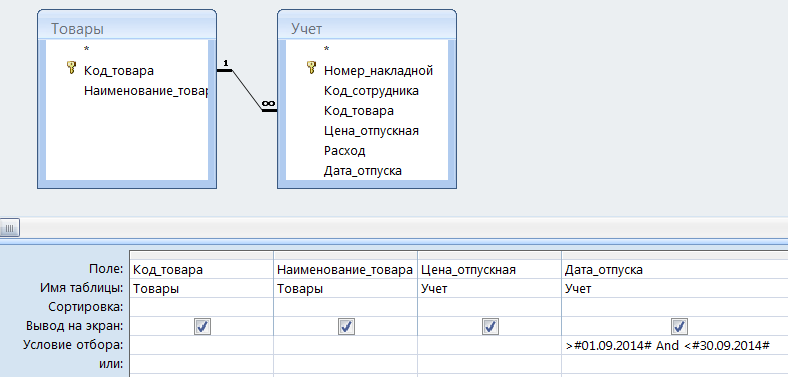
Task: Click the column selector bar above Дата_отпуска
Action: [675, 255]
